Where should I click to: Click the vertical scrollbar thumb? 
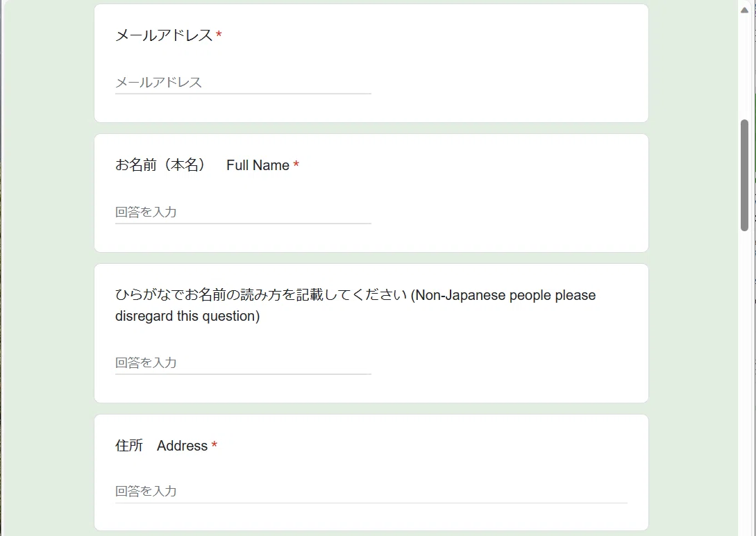[744, 176]
